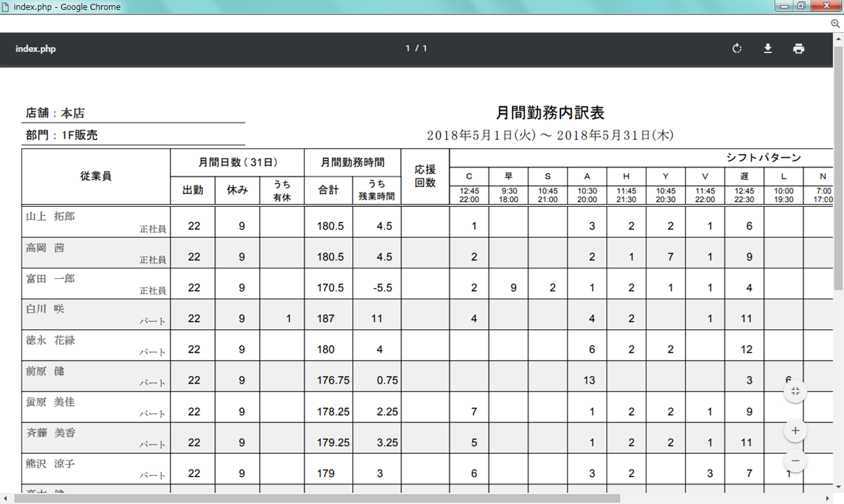Click the horizontal scrollbar thumb
844x504 pixels.
[317, 499]
